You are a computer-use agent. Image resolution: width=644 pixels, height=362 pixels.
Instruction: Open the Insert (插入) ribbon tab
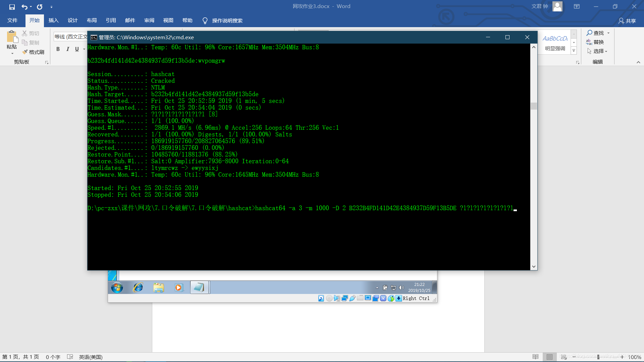pyautogui.click(x=53, y=20)
